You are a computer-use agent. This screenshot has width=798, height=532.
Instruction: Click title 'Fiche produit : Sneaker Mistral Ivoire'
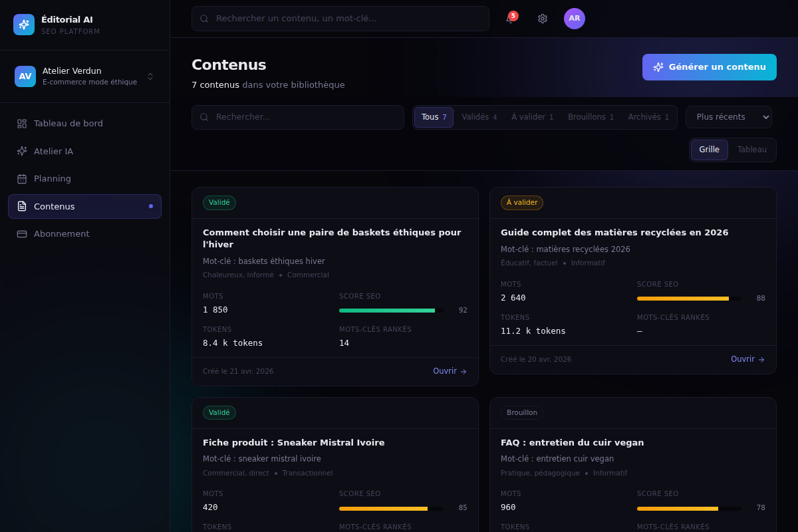tap(294, 443)
